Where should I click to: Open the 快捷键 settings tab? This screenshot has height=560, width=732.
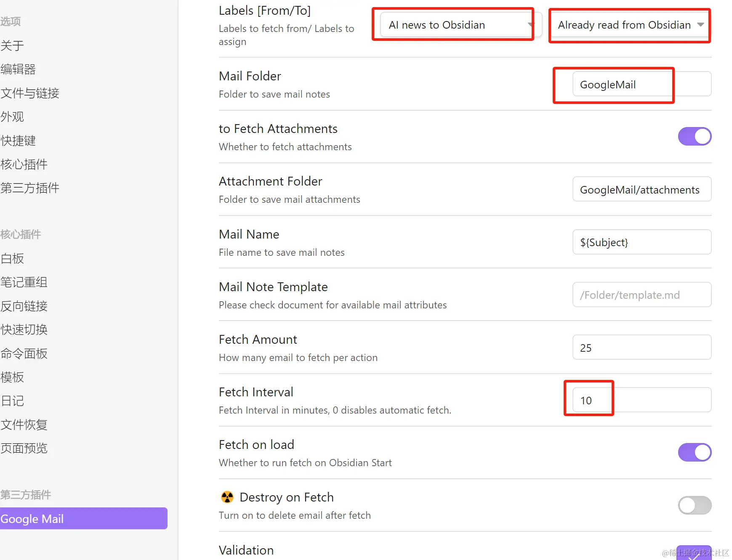pyautogui.click(x=18, y=141)
